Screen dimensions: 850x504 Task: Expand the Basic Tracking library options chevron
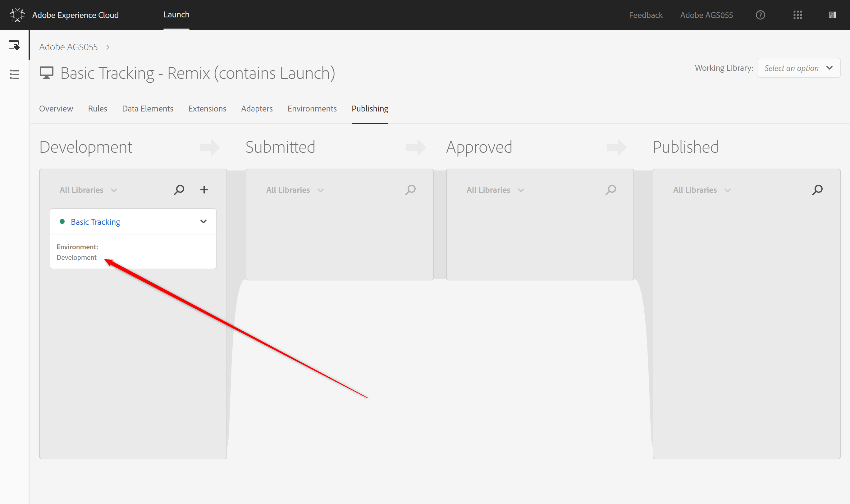pyautogui.click(x=203, y=221)
